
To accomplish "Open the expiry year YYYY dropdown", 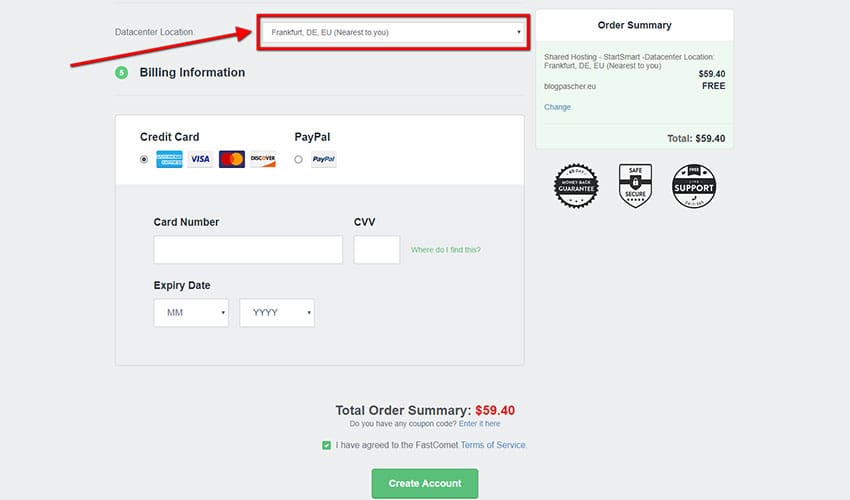I will pyautogui.click(x=277, y=313).
